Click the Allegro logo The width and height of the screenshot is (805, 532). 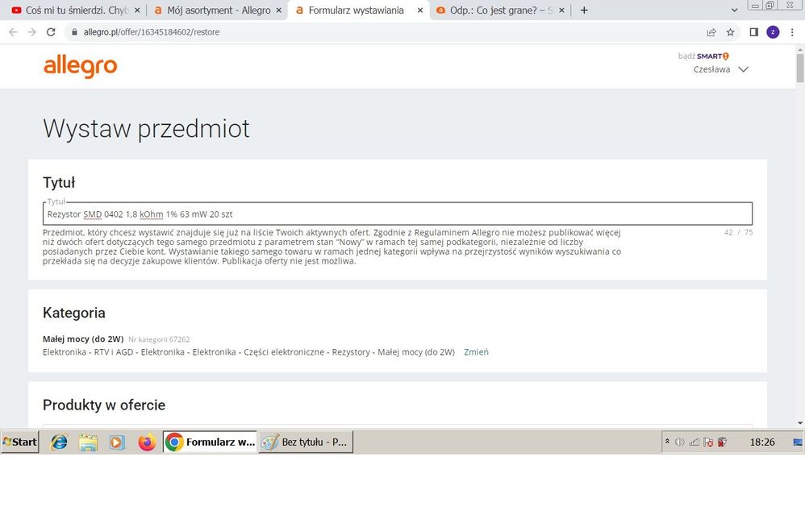81,67
